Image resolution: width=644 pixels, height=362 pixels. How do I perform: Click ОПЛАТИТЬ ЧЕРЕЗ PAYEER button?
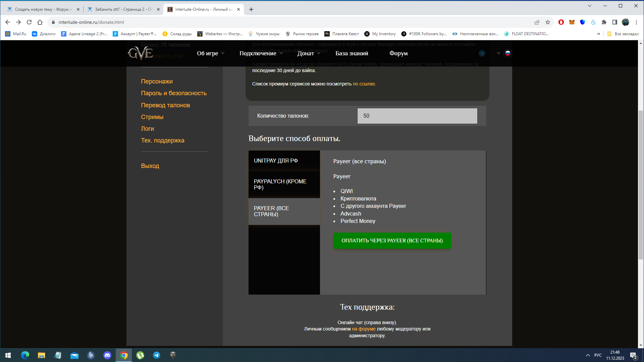[x=392, y=240]
